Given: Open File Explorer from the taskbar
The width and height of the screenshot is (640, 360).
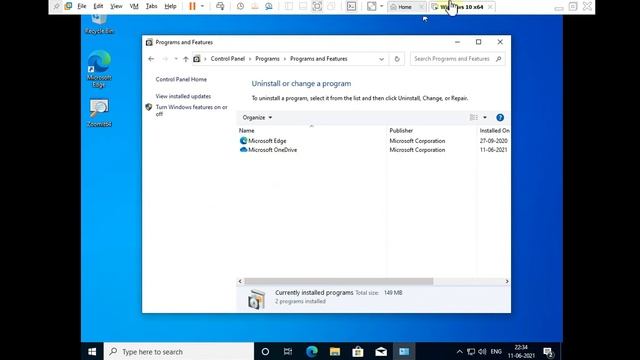Looking at the screenshot, I should point(335,351).
